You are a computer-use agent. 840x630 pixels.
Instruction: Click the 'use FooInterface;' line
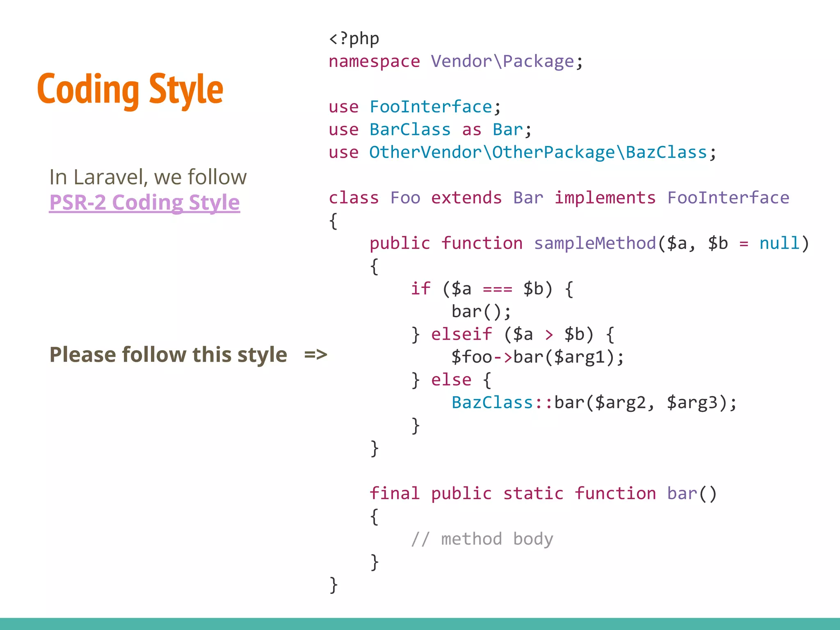point(415,107)
